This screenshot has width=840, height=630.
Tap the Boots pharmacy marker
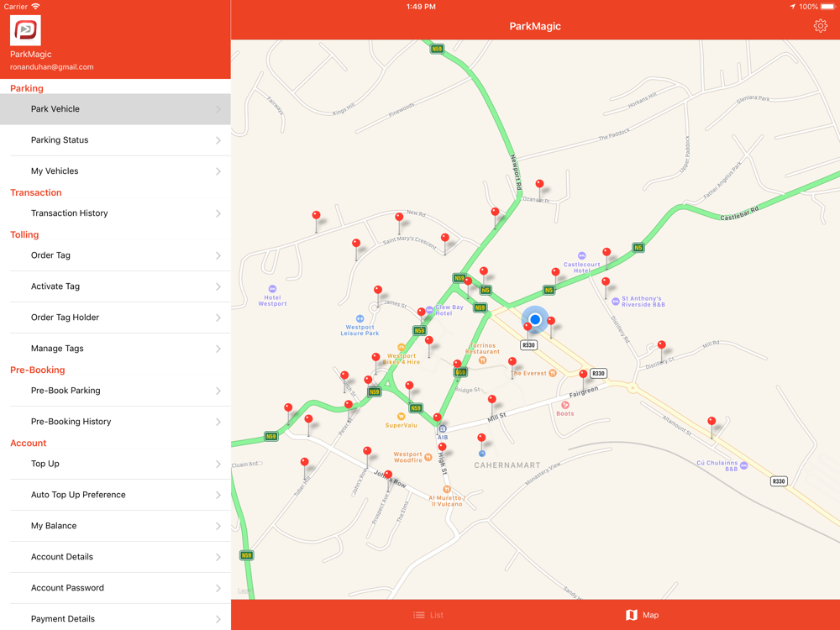(x=564, y=405)
